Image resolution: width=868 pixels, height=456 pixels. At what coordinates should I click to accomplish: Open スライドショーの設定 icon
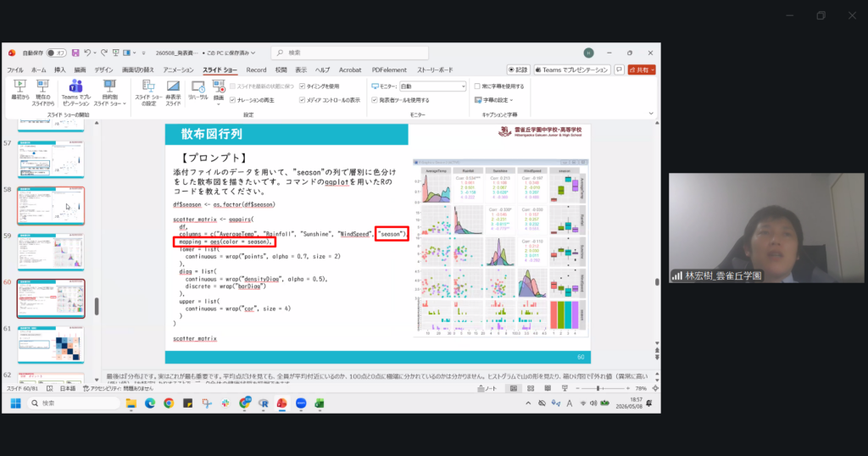pos(148,92)
